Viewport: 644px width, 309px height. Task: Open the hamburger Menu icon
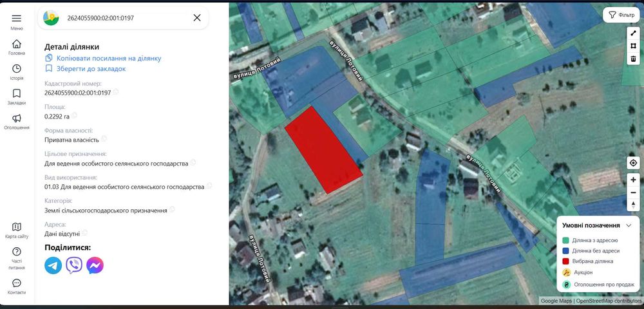17,19
